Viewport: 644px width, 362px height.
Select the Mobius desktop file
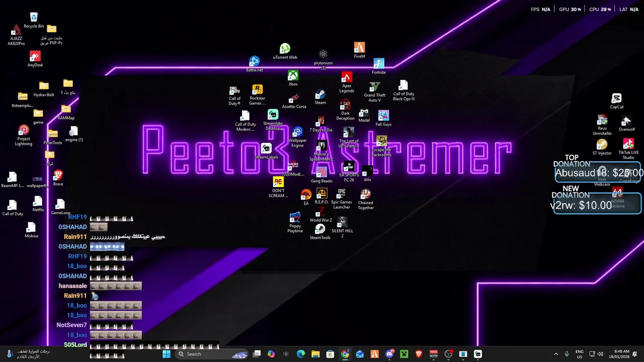click(31, 230)
